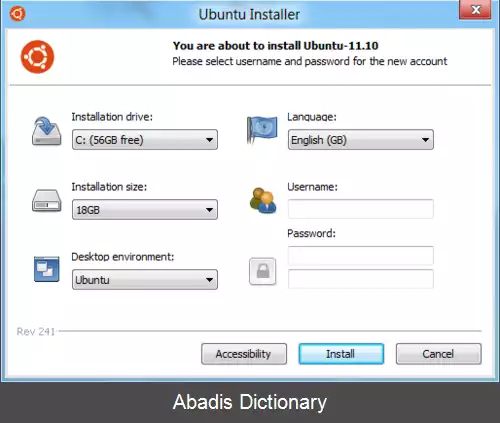Click the installation drive download icon

(x=47, y=131)
